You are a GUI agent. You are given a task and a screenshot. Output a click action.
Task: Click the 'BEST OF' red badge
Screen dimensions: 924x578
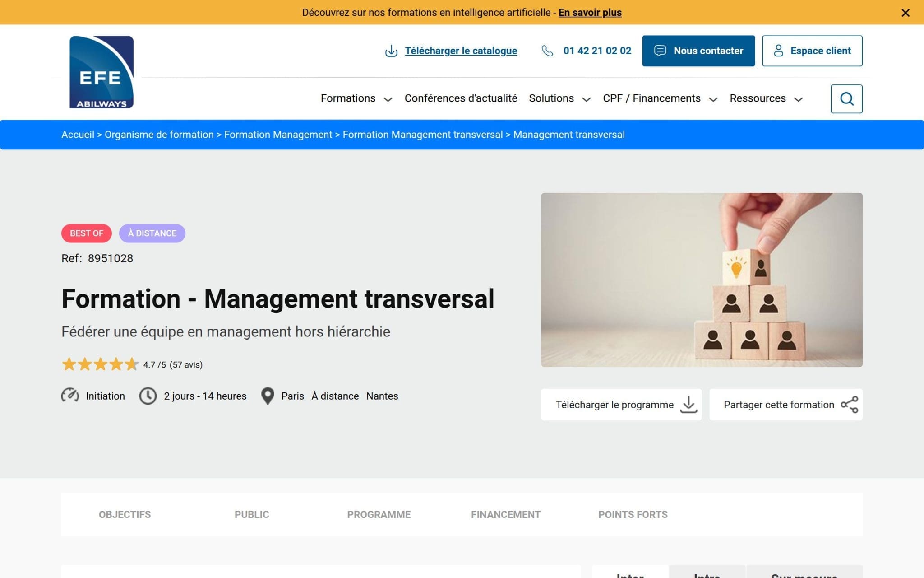click(87, 233)
